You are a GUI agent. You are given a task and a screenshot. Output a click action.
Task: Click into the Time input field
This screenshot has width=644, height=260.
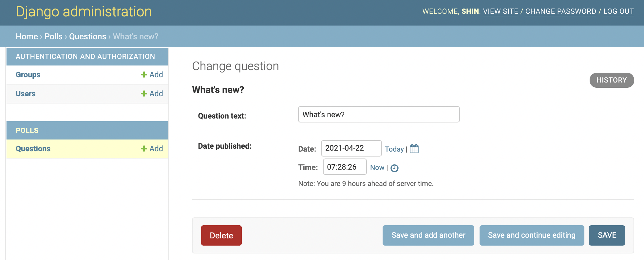pyautogui.click(x=345, y=167)
